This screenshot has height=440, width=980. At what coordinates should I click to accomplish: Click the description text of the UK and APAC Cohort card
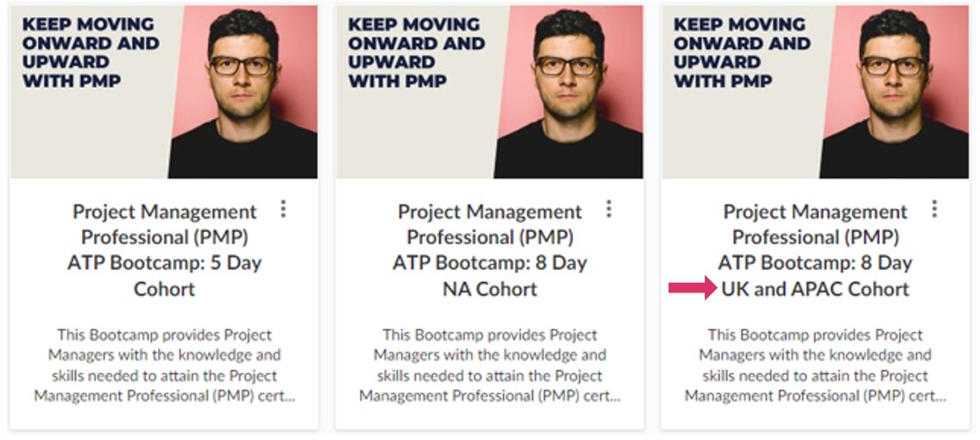tap(815, 365)
